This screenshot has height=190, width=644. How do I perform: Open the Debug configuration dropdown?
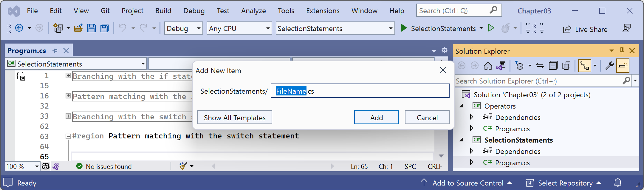184,28
